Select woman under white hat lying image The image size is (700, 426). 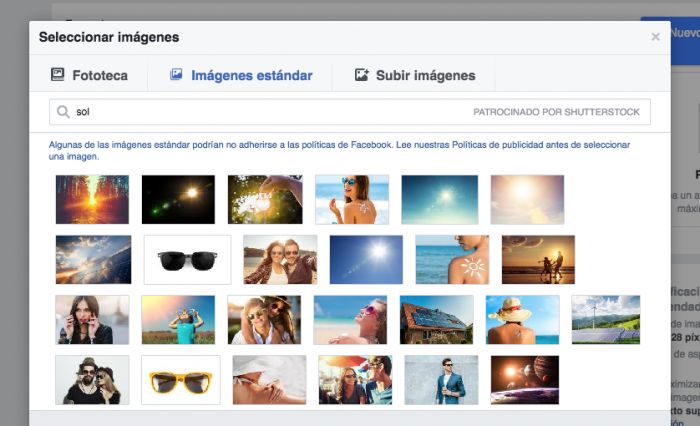pyautogui.click(x=270, y=380)
